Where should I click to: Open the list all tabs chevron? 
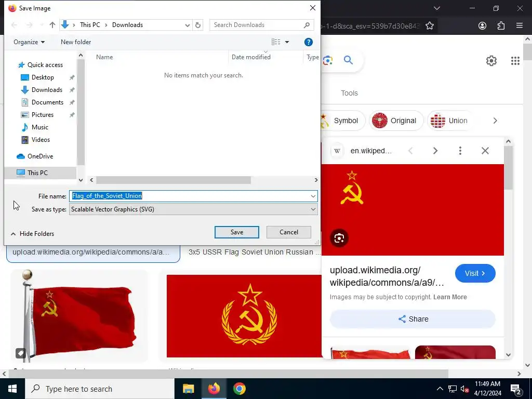click(437, 8)
